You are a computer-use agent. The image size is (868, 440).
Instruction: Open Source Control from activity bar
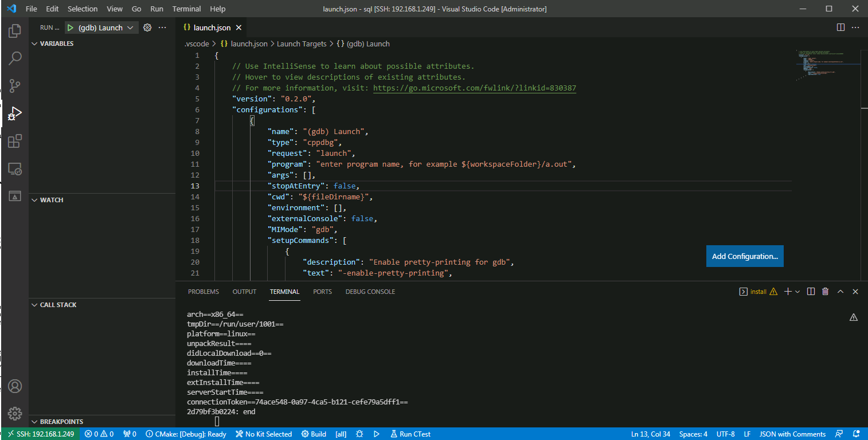[x=15, y=86]
